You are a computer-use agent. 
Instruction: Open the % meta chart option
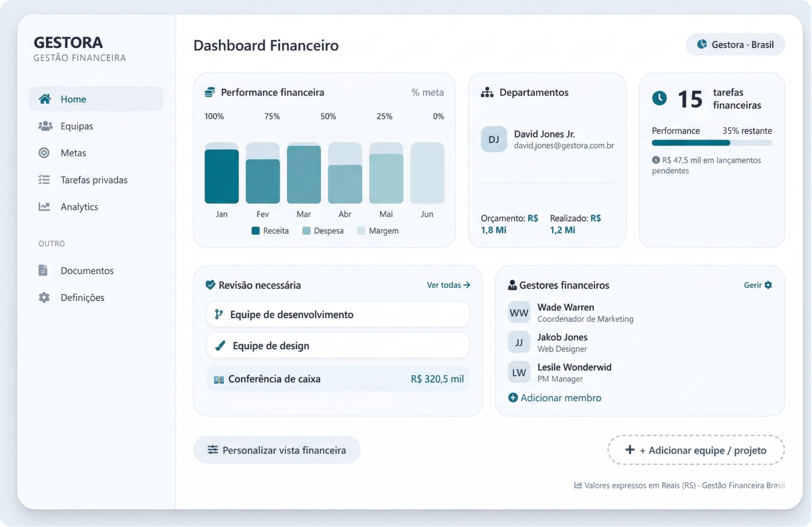click(x=427, y=92)
